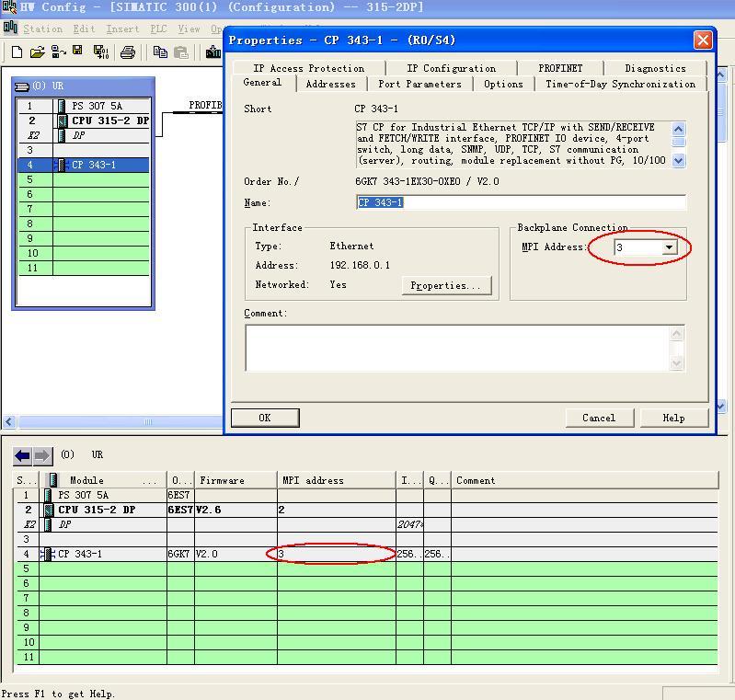
Task: Click the Comment column header
Action: click(x=584, y=480)
